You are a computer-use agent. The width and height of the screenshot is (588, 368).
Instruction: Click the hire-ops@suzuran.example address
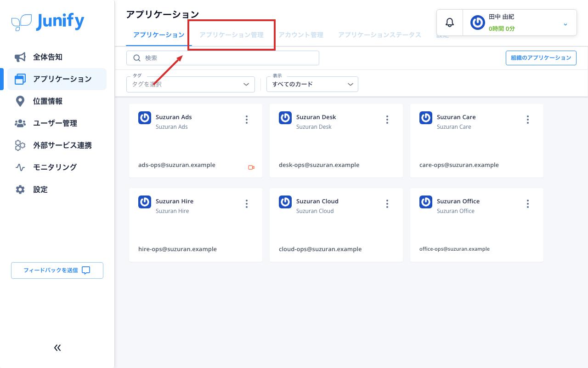[x=177, y=249]
